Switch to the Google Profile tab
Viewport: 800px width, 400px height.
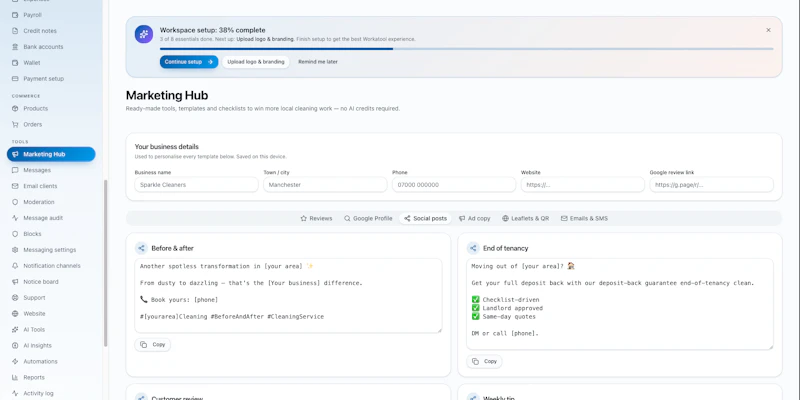pos(368,218)
